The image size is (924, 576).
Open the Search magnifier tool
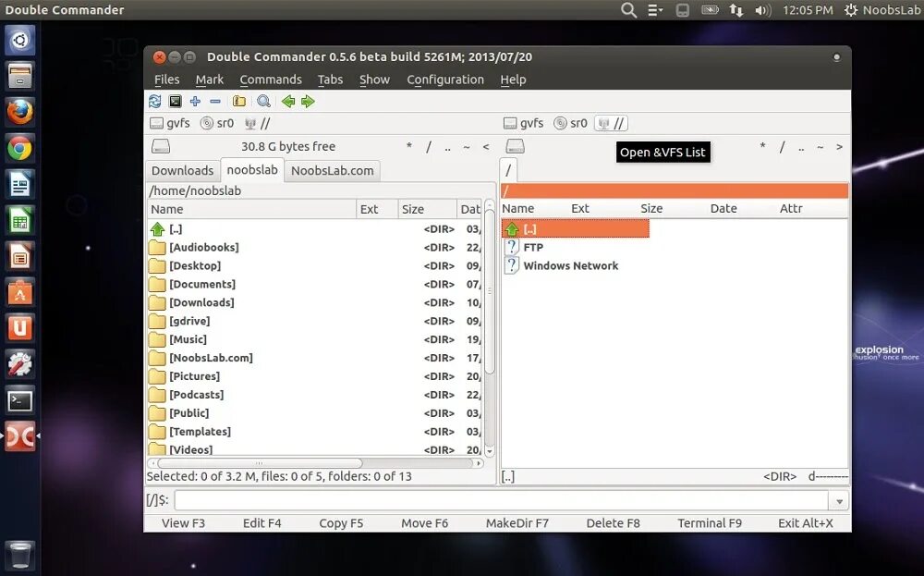[263, 102]
